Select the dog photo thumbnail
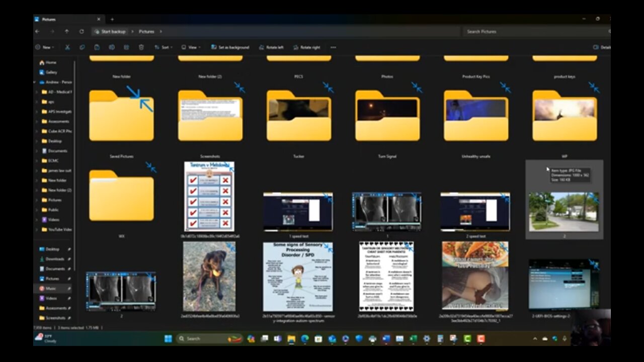The height and width of the screenshot is (362, 644). coord(209,277)
